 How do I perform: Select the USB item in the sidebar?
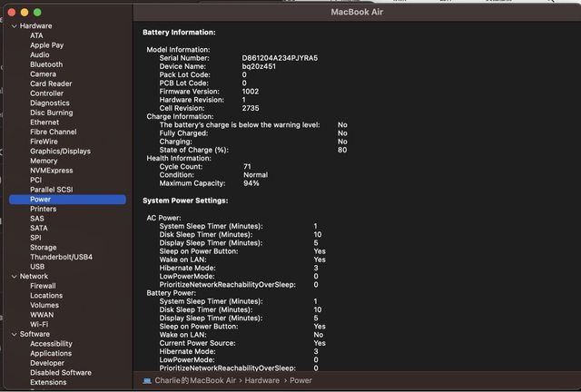[x=37, y=267]
